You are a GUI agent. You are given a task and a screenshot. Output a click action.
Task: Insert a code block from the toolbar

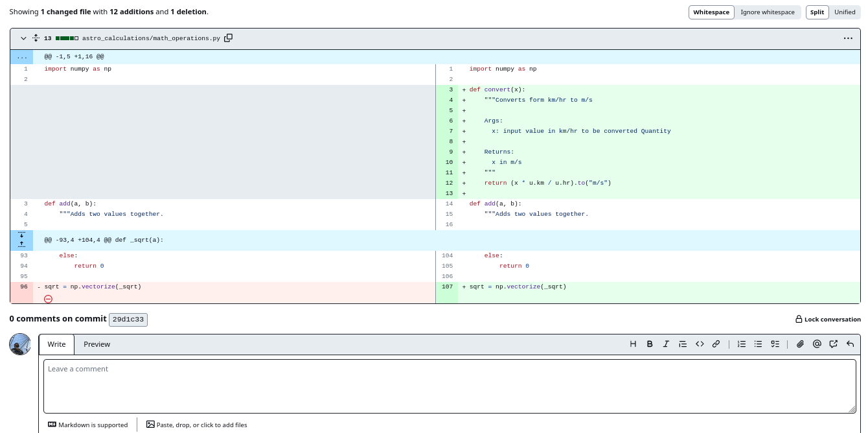700,344
